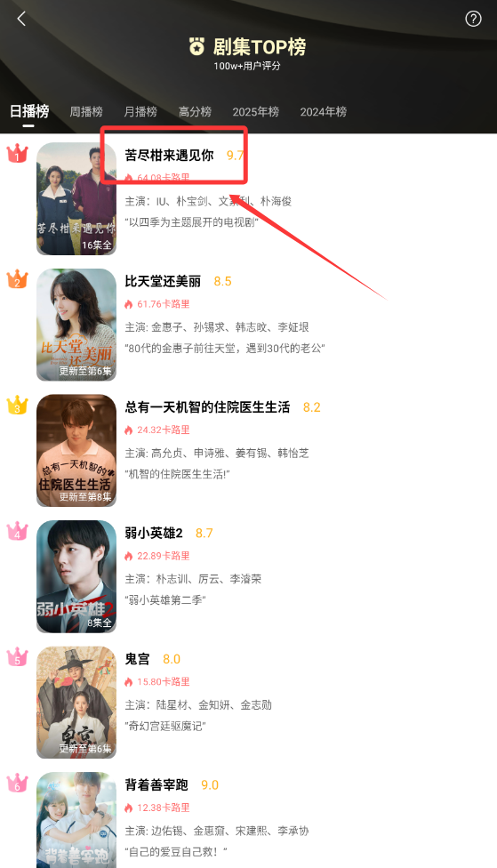
Task: Open the 比天堂还美丽 poster thumbnail
Action: 76,325
